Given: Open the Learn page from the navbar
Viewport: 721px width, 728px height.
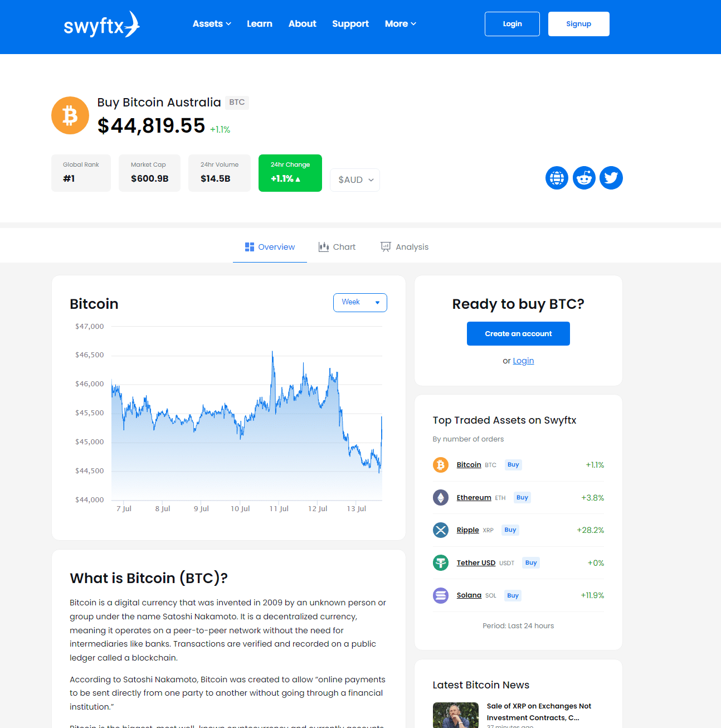Looking at the screenshot, I should [x=260, y=24].
